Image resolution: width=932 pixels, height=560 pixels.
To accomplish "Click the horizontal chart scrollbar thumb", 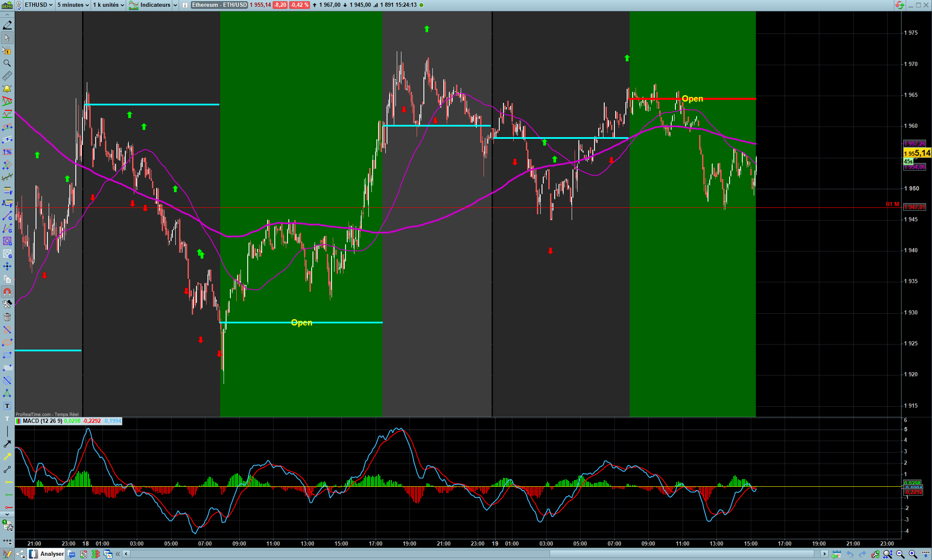I will 682,554.
